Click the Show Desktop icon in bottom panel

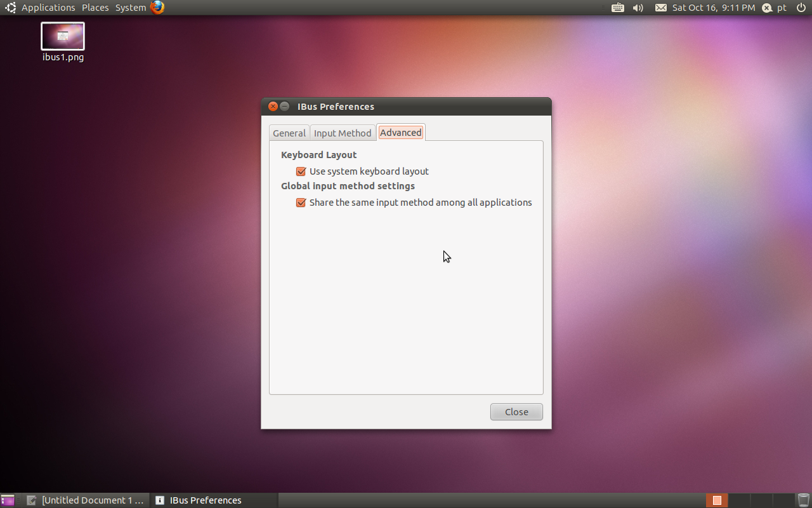coord(8,500)
